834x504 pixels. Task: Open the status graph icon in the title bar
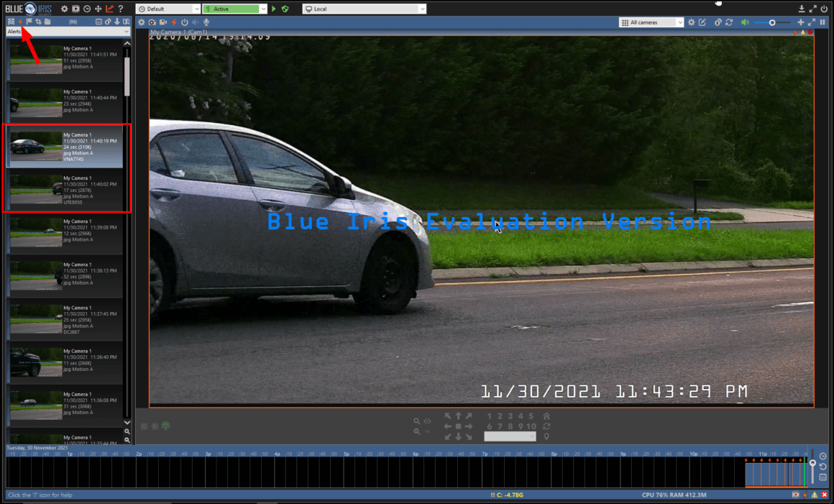click(x=109, y=9)
